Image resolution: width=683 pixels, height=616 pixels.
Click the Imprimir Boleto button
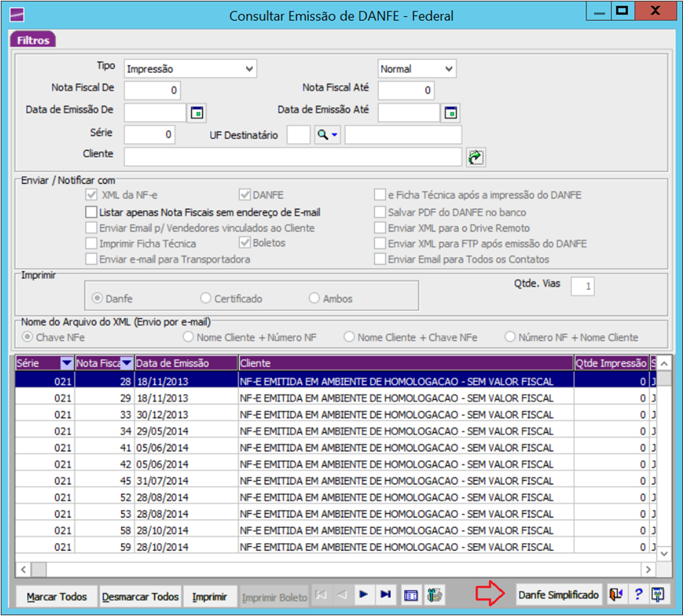tap(274, 598)
